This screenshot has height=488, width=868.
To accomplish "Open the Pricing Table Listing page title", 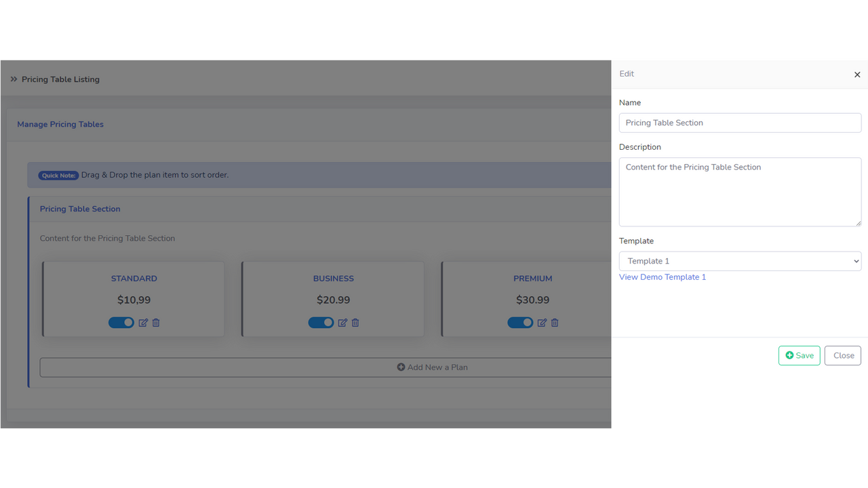I will pyautogui.click(x=60, y=79).
